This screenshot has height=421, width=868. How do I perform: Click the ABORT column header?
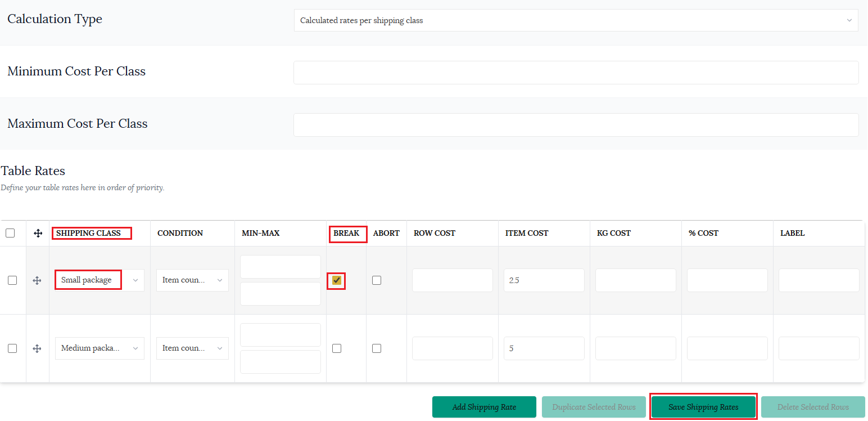(386, 233)
